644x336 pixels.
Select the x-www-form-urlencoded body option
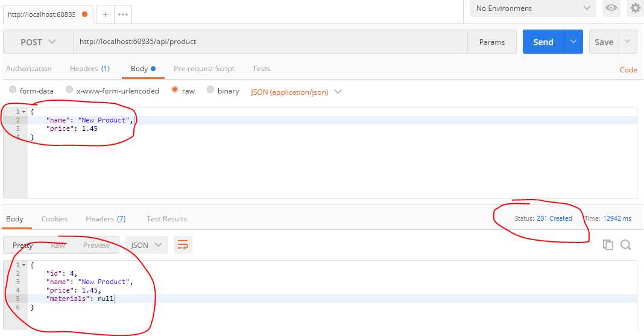coord(69,89)
